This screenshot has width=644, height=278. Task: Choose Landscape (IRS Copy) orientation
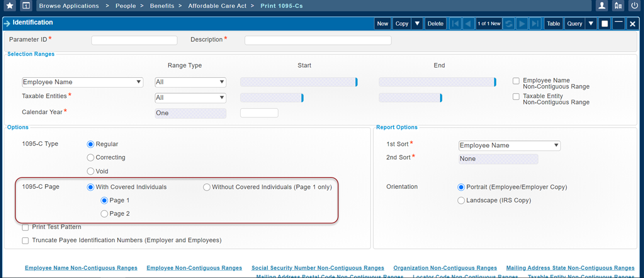pyautogui.click(x=461, y=200)
